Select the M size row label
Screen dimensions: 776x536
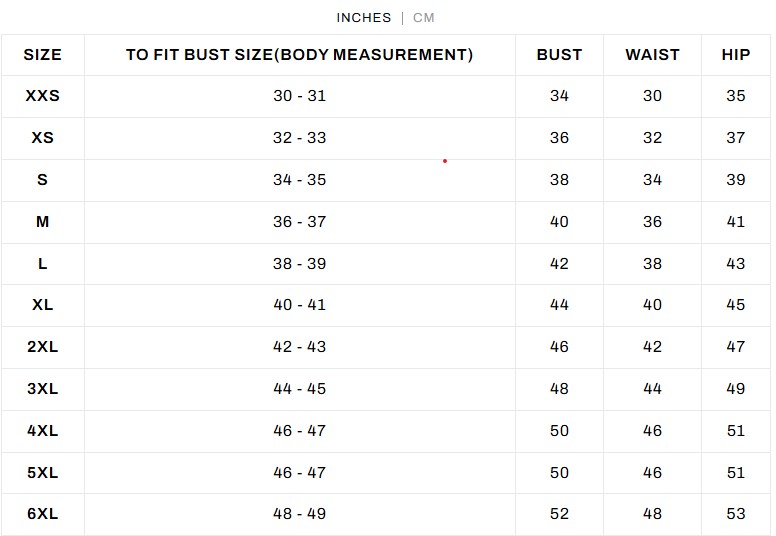point(42,222)
